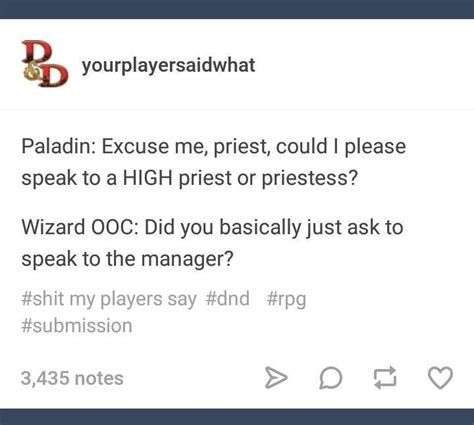Open the #rpg tag
Screen dimensions: 474x425
(x=286, y=299)
